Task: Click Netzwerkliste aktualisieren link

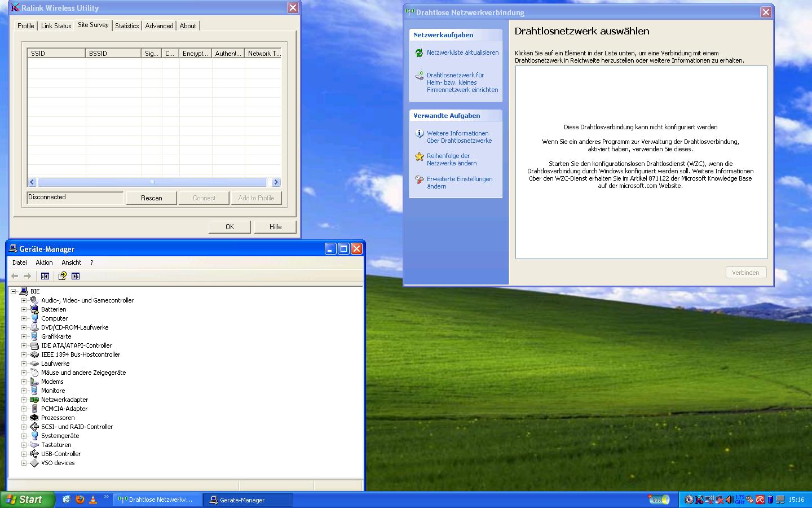Action: click(x=462, y=52)
